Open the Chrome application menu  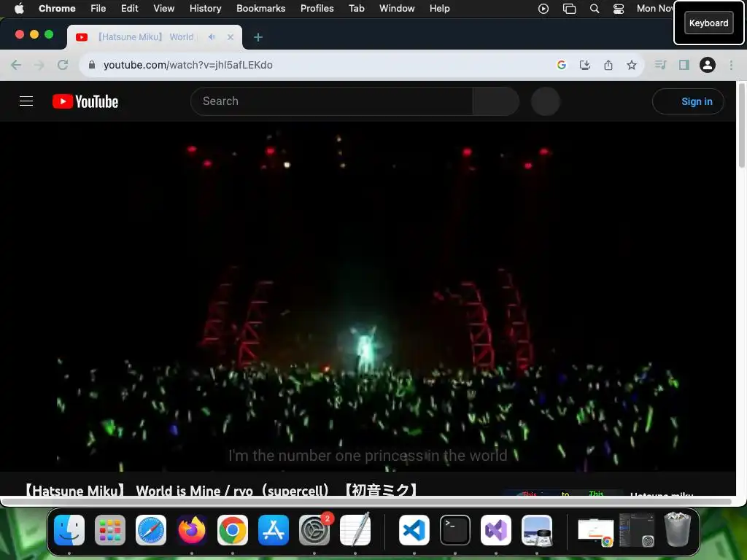57,8
